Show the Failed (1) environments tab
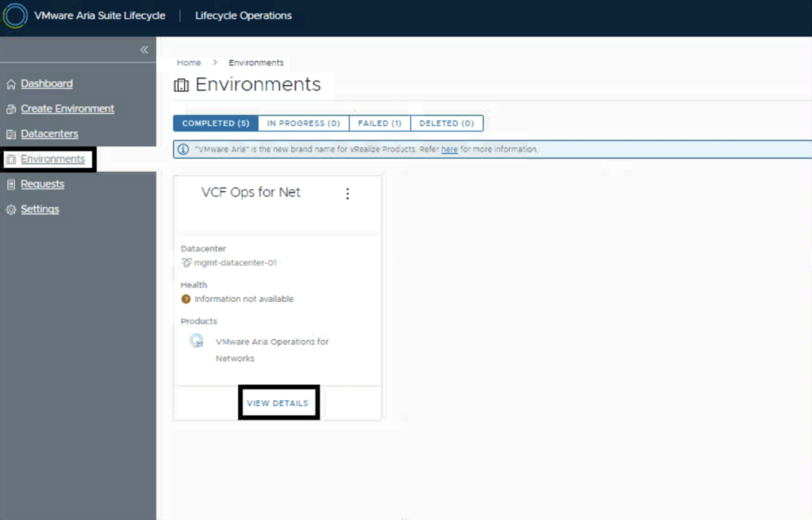This screenshot has height=520, width=812. tap(379, 124)
